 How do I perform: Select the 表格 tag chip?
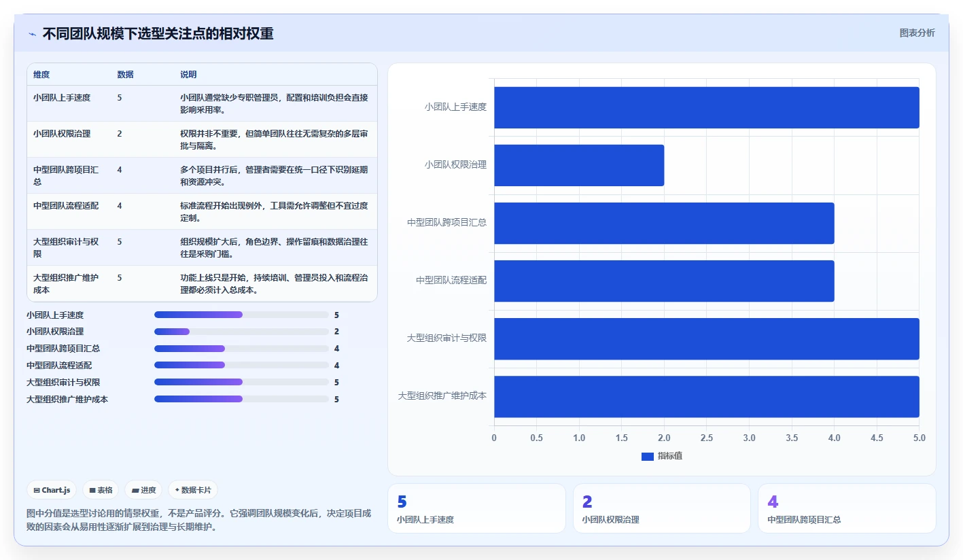point(101,490)
